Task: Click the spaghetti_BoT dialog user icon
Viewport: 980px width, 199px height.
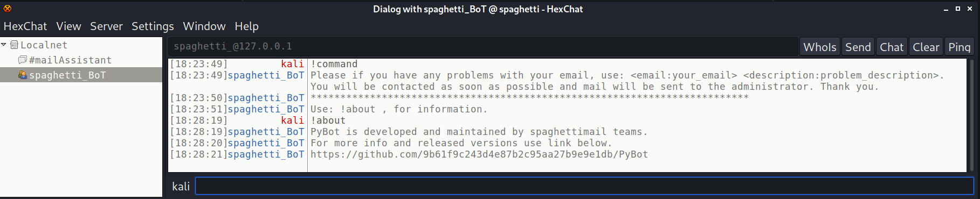Action: tap(23, 75)
